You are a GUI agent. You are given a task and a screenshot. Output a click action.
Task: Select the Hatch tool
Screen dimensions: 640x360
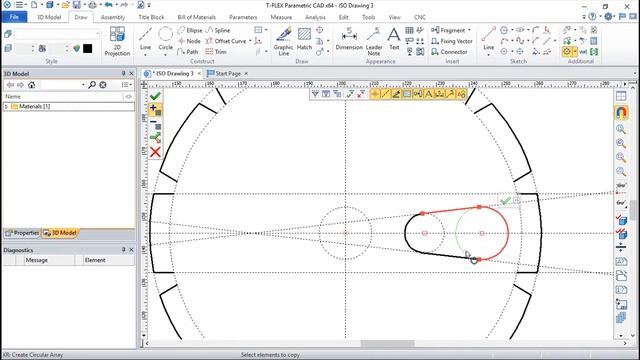(304, 39)
